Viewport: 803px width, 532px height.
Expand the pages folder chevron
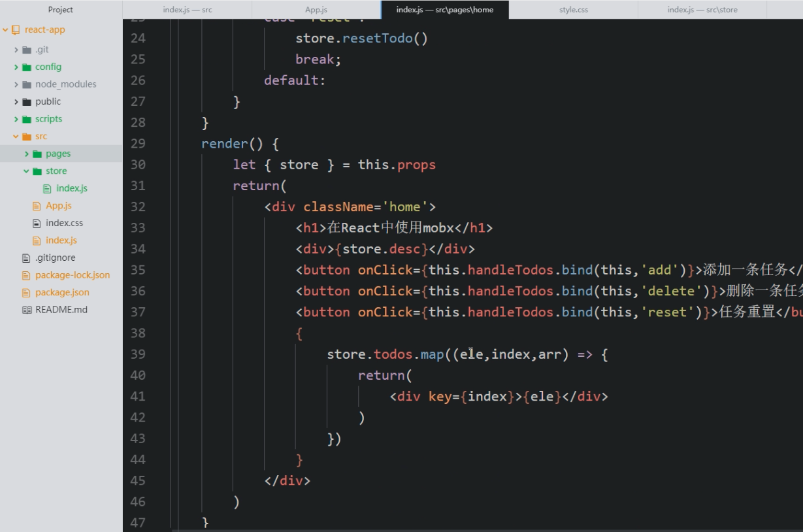(x=27, y=154)
